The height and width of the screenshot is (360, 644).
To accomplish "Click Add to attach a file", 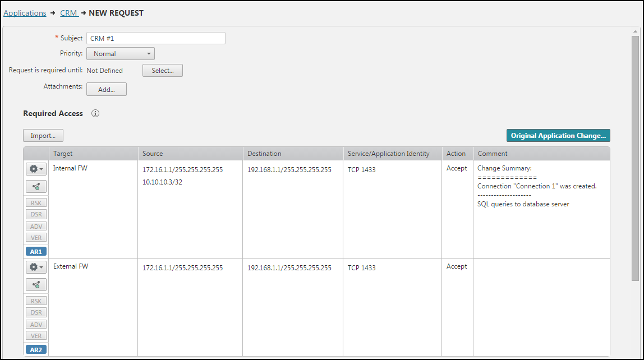I will point(106,89).
